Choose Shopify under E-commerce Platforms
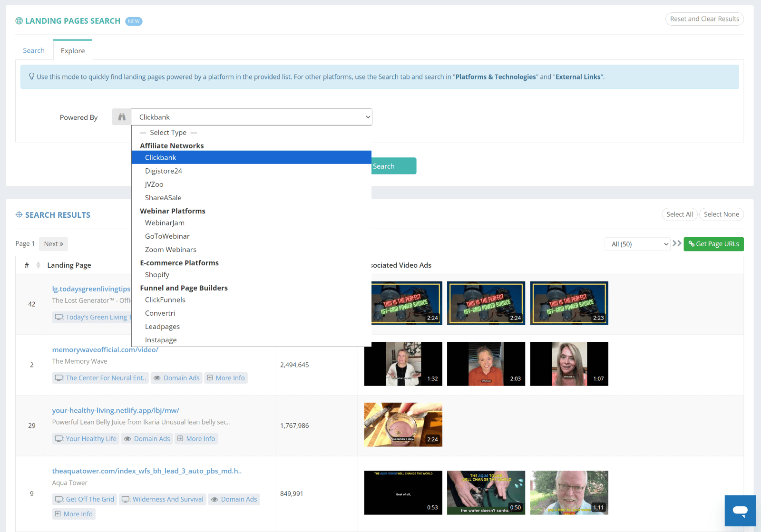761x532 pixels. (251, 274)
